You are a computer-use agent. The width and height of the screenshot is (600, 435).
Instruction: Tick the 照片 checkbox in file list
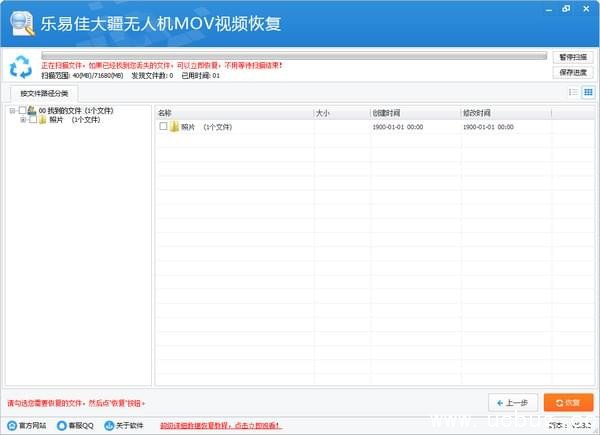click(163, 127)
